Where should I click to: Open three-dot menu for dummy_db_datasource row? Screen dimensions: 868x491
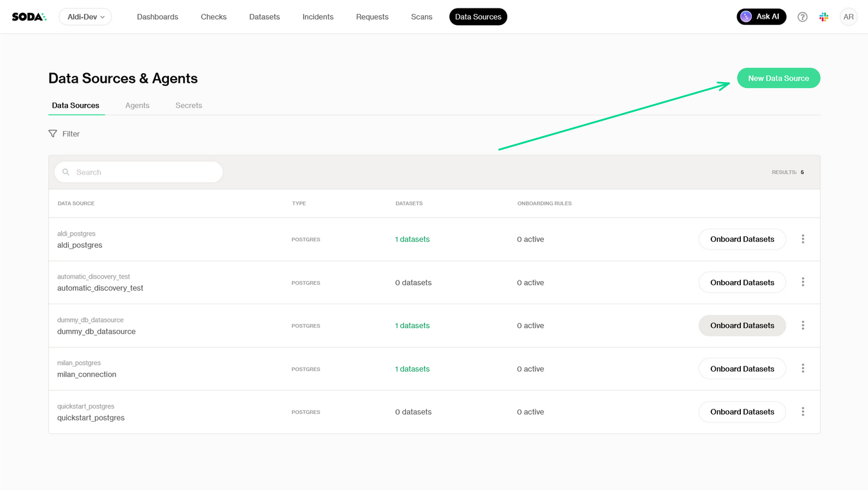click(x=803, y=325)
